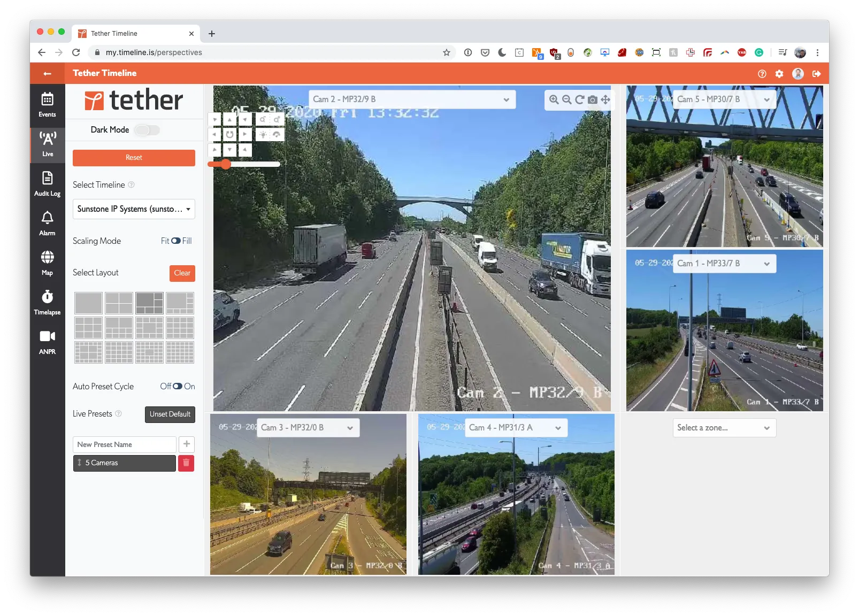Click the snapshot camera icon on Cam 2
The image size is (859, 616).
[x=592, y=100]
